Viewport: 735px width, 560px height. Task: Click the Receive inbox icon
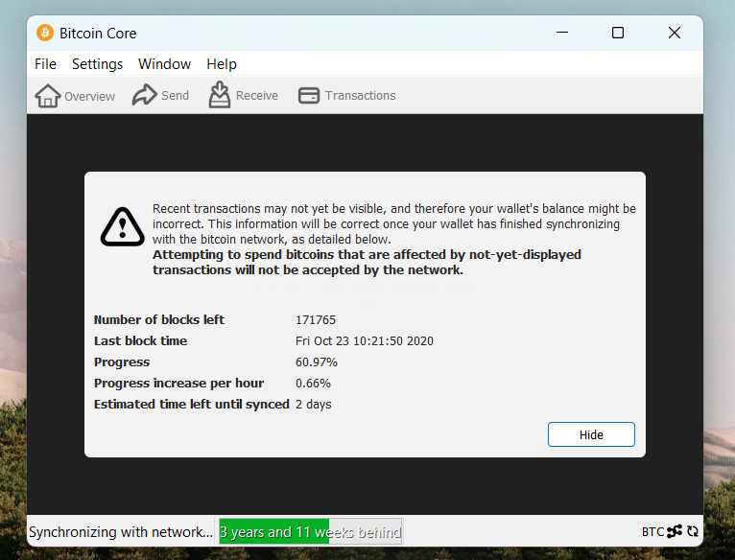pyautogui.click(x=220, y=95)
